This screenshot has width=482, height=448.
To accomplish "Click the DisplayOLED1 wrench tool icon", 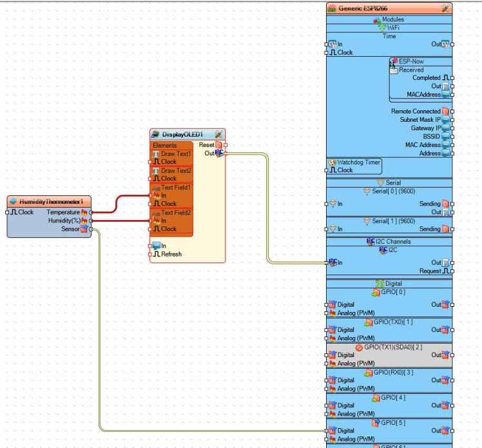I will [x=218, y=134].
